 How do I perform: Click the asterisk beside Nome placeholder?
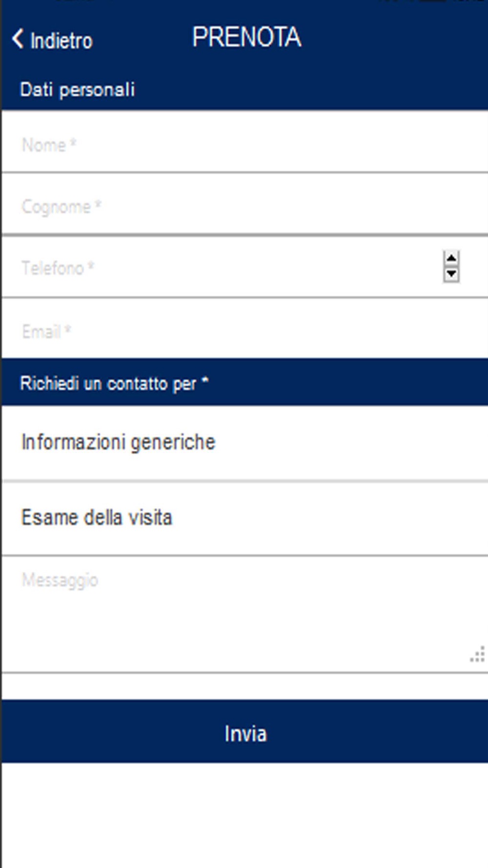(73, 143)
